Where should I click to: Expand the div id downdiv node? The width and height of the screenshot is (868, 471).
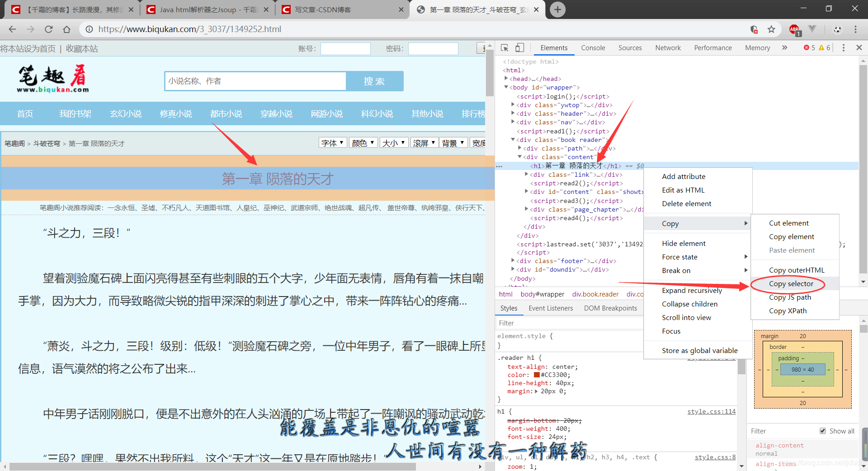pyautogui.click(x=513, y=269)
